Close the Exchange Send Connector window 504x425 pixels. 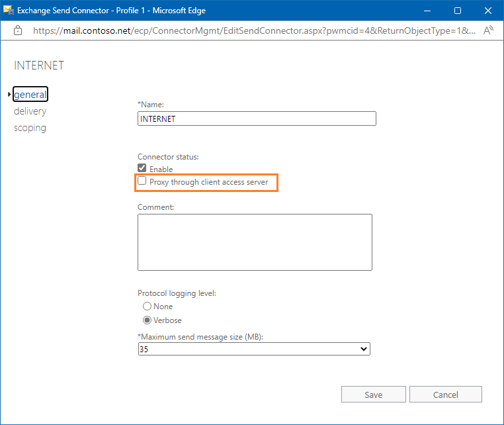pyautogui.click(x=488, y=11)
